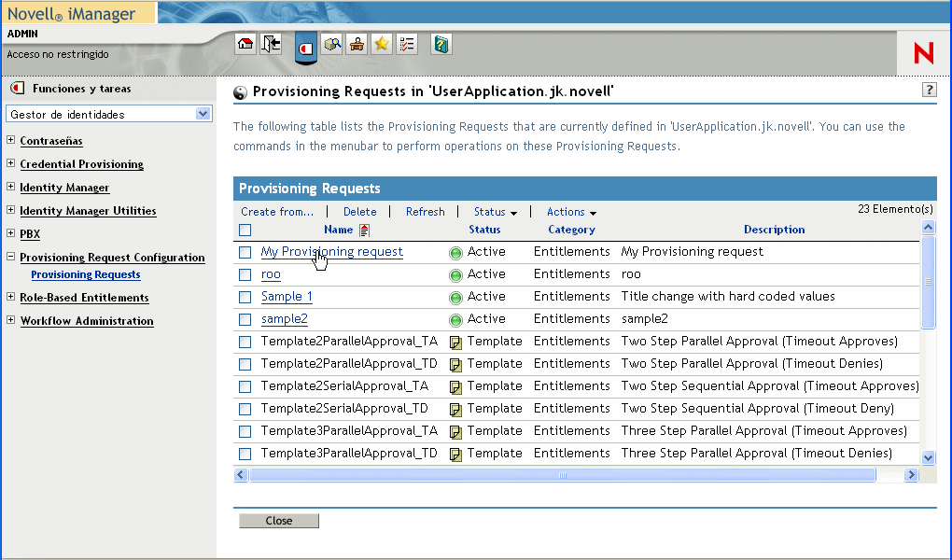
Task: Toggle the select-all checkbox in table header
Action: click(x=245, y=231)
